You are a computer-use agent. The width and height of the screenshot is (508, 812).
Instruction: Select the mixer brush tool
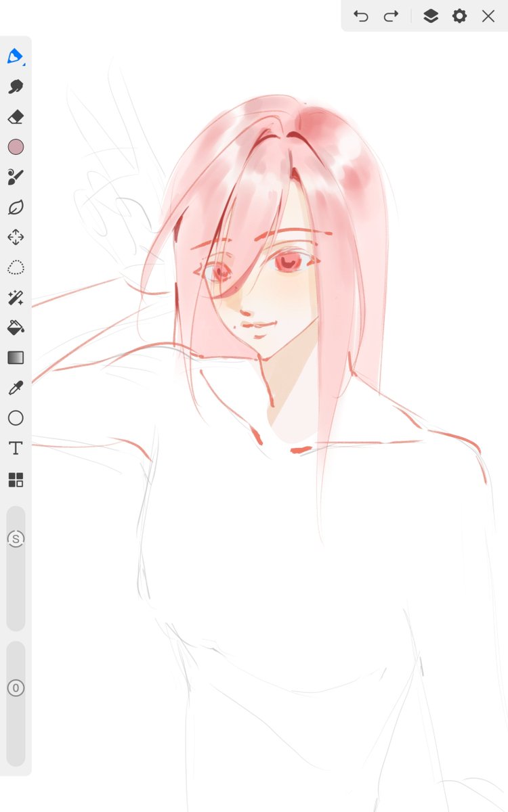click(x=16, y=177)
